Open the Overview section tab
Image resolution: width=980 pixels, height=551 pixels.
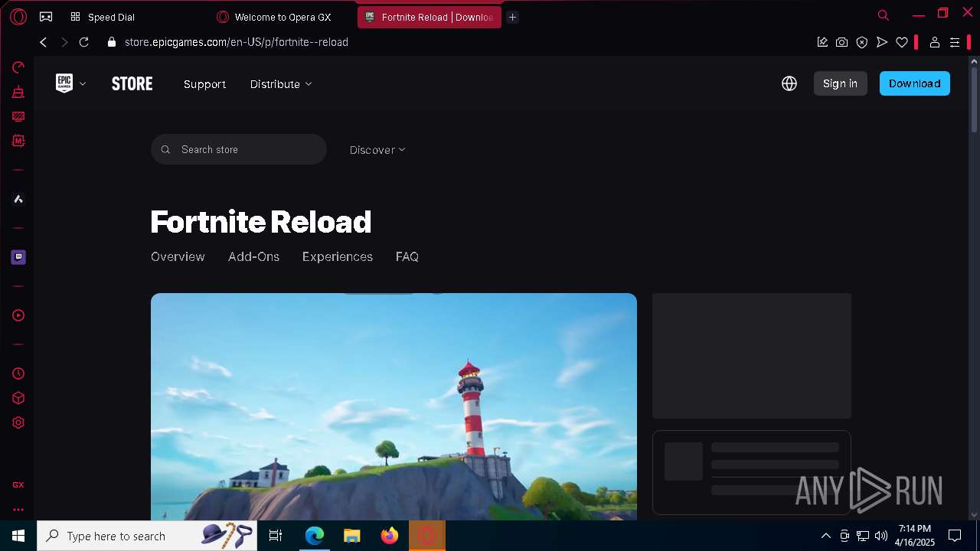(178, 257)
